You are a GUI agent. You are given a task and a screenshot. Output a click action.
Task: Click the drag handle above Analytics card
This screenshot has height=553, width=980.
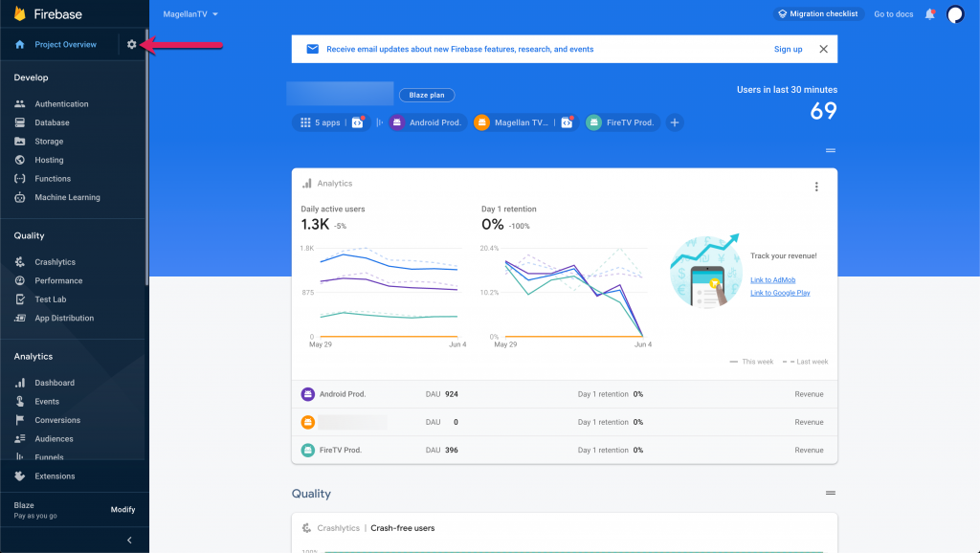[x=830, y=150]
